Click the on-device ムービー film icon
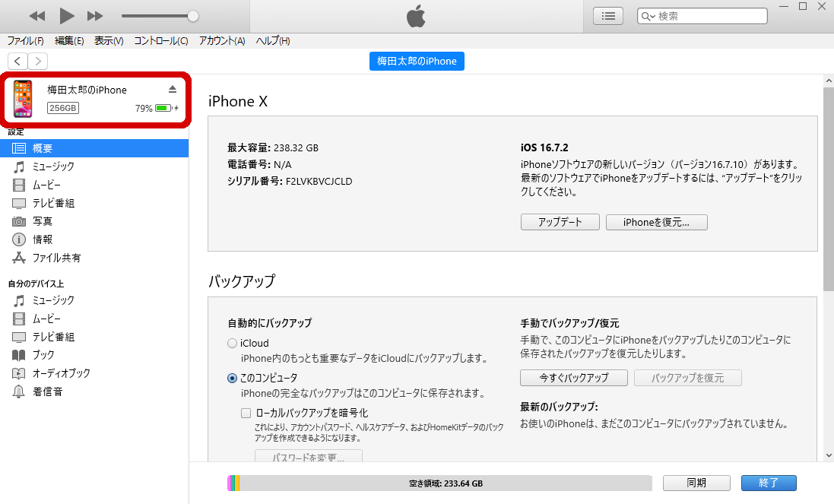The height and width of the screenshot is (504, 834). [x=18, y=319]
